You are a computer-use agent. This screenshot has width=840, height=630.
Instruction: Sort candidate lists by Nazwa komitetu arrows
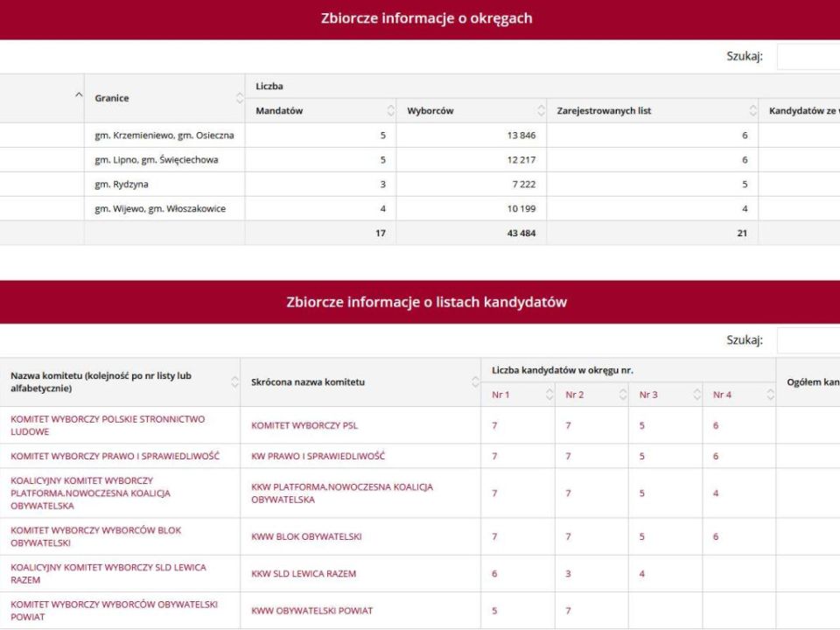point(234,382)
